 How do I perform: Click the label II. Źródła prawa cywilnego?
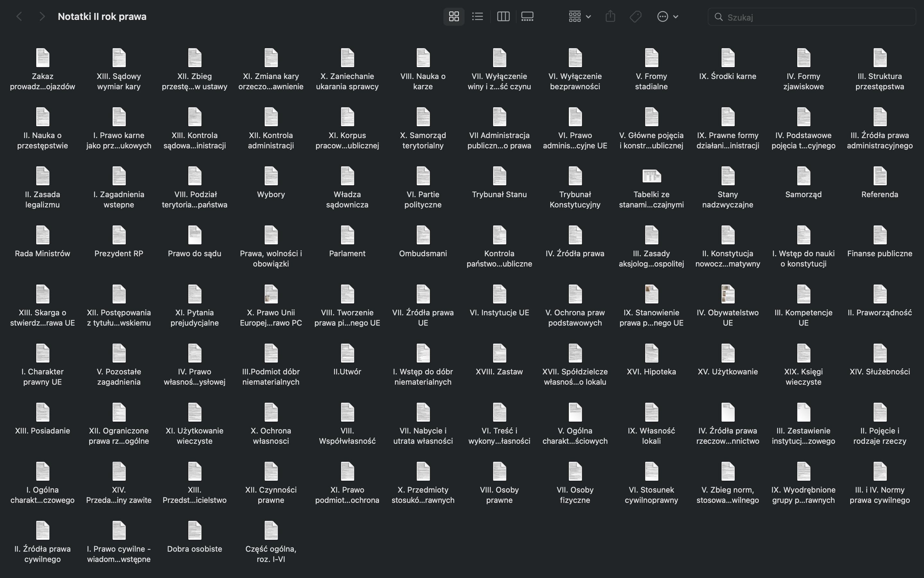point(42,554)
